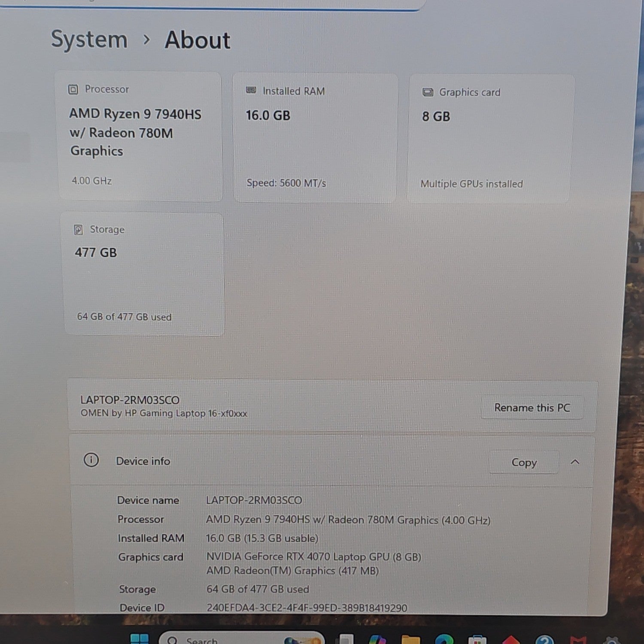The image size is (644, 644).
Task: Click the processor value ending "(4.00 GHz)"
Action: coord(348,520)
